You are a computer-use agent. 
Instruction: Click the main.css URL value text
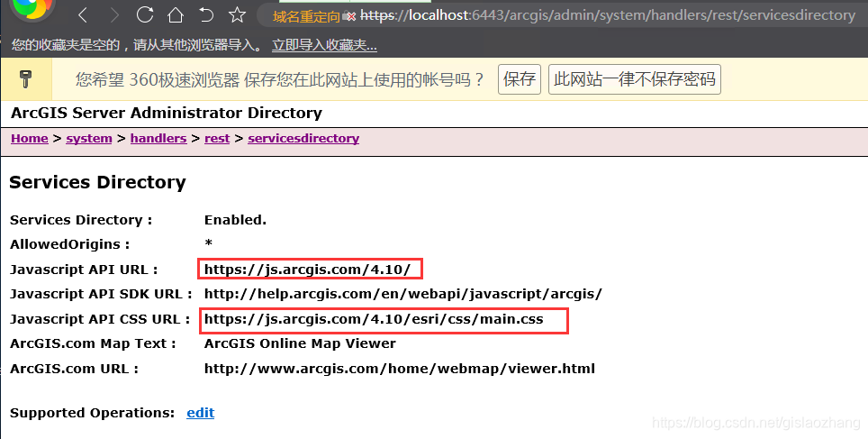(374, 319)
